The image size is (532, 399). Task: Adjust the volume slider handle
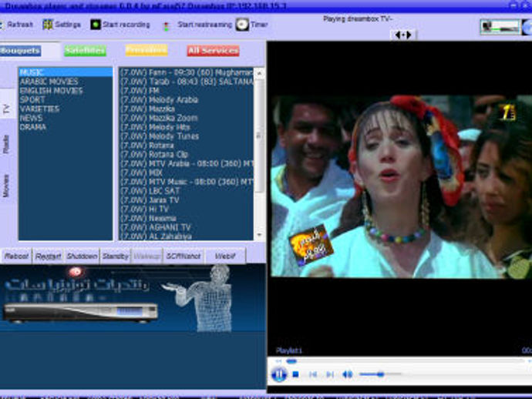[381, 374]
